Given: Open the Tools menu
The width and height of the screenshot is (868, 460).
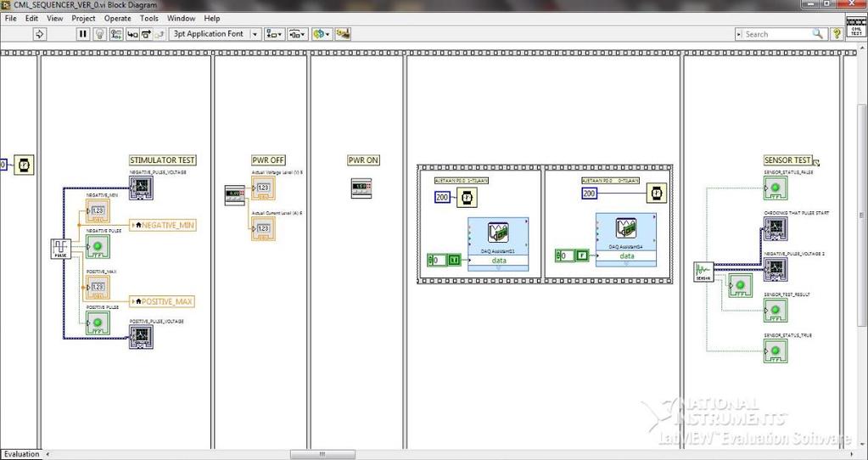Looking at the screenshot, I should pos(149,19).
